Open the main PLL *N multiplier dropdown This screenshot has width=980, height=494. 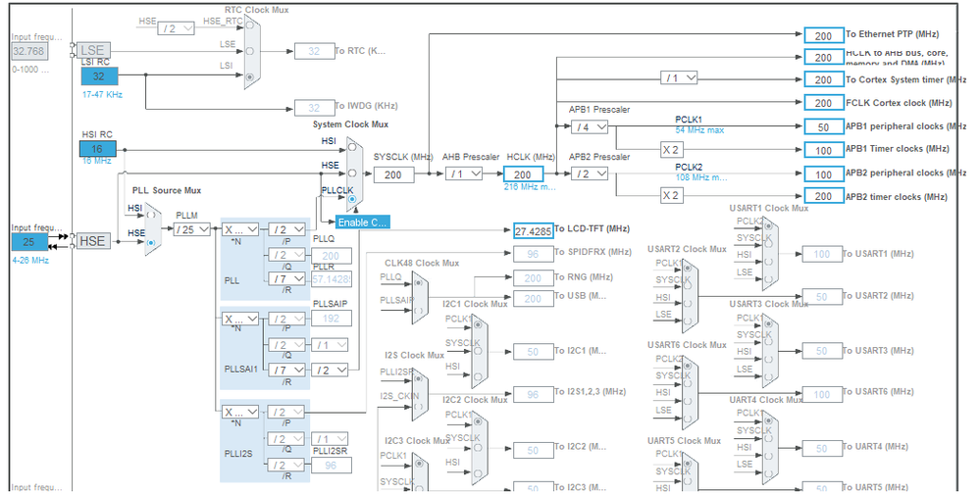pyautogui.click(x=240, y=229)
